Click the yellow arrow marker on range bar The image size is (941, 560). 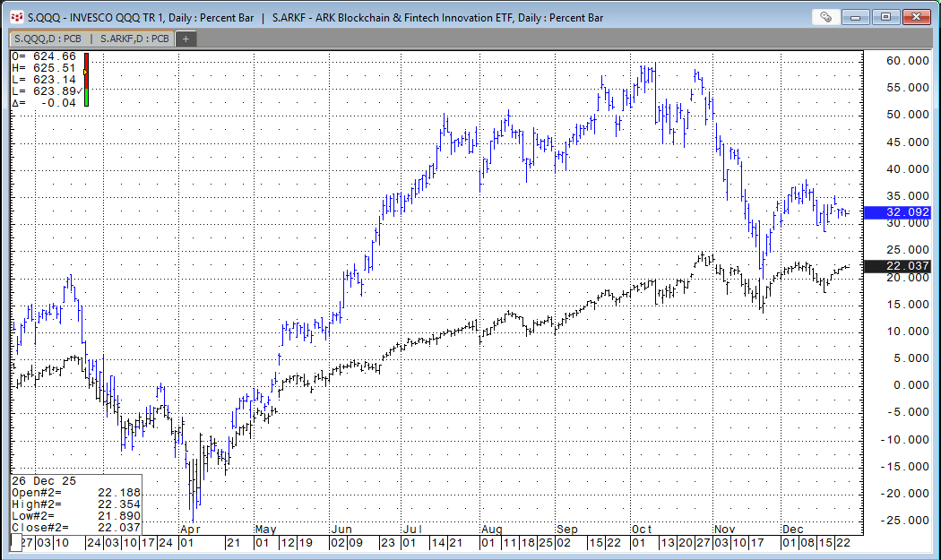(x=84, y=71)
